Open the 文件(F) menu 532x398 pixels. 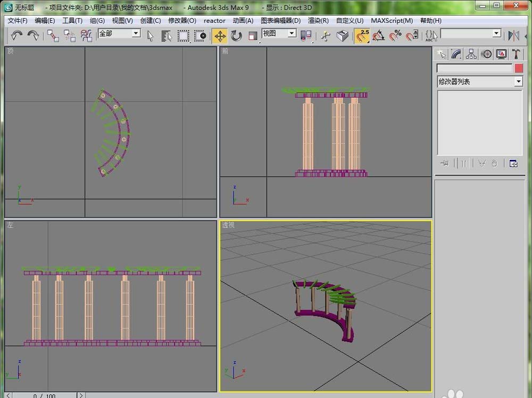click(18, 21)
